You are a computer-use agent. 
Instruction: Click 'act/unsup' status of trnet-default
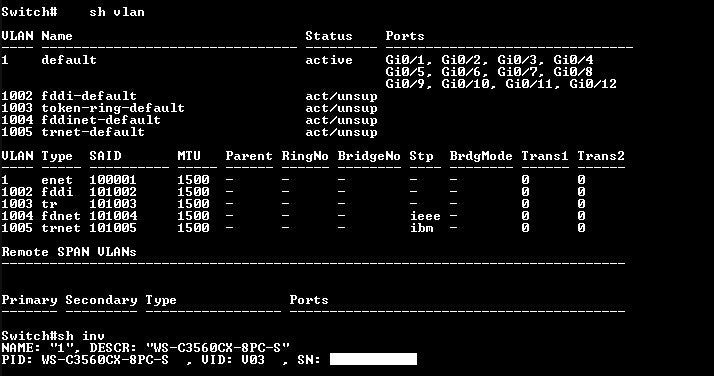point(342,132)
